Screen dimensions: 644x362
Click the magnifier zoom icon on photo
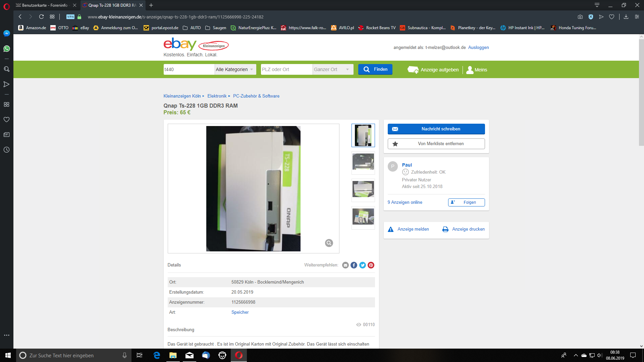(329, 243)
